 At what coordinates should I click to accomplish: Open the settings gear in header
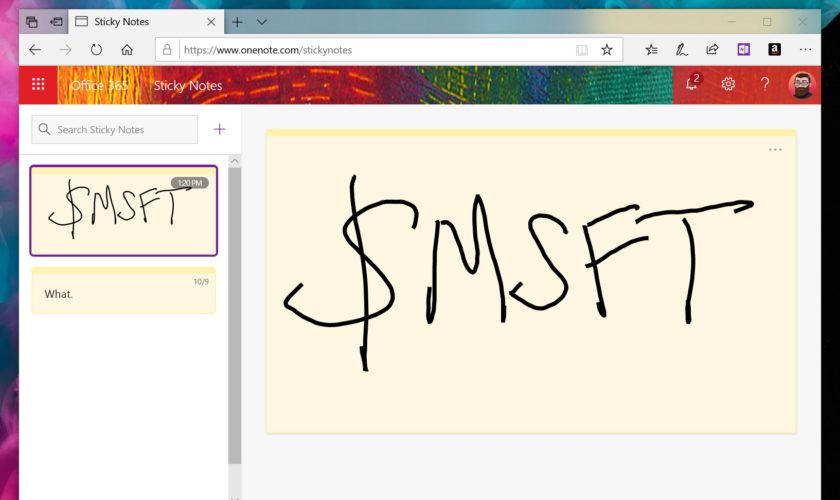728,84
